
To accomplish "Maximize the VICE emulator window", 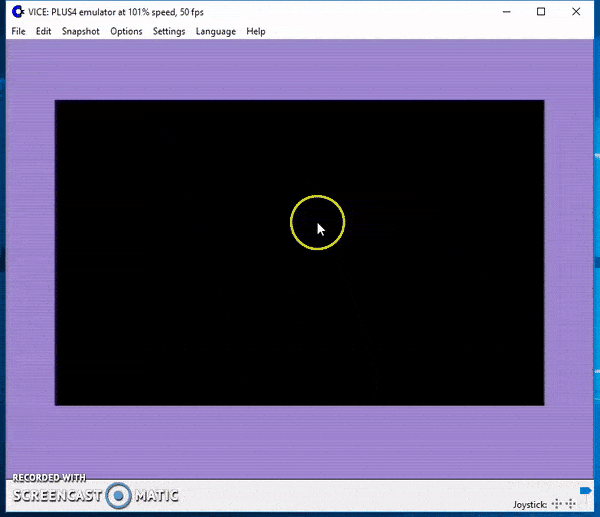I will tap(541, 12).
